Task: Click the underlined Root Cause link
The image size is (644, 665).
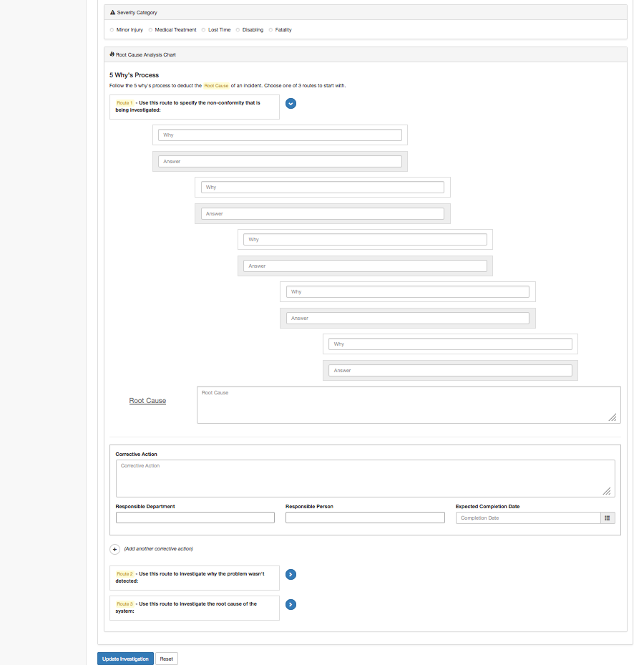Action: (x=147, y=401)
